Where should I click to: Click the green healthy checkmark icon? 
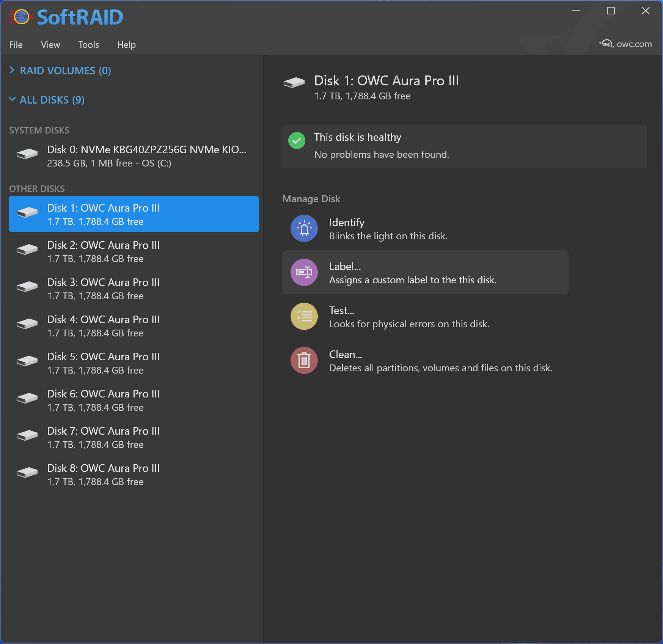click(x=297, y=141)
